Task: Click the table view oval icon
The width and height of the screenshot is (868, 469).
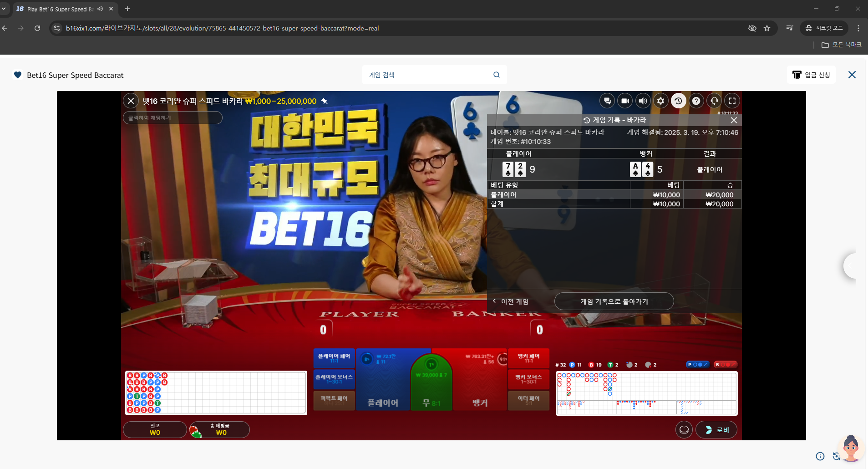Action: click(x=684, y=429)
